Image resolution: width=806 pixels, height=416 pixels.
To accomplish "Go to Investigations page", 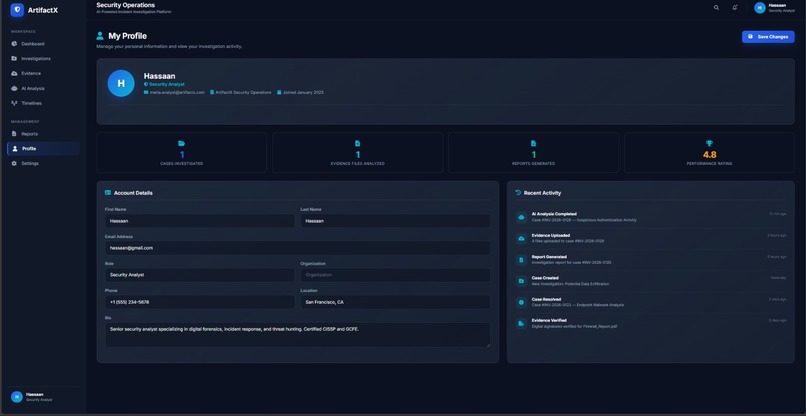I will (x=43, y=59).
